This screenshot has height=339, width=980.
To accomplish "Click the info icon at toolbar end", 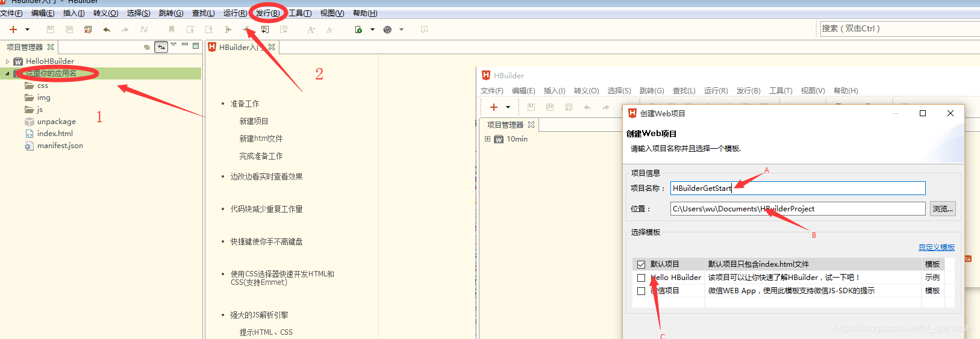I will point(424,30).
